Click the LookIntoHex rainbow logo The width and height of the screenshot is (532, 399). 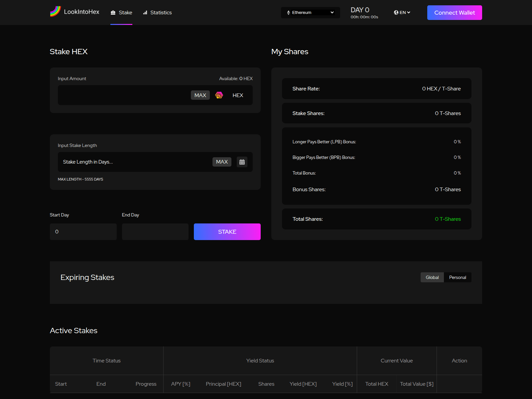56,12
